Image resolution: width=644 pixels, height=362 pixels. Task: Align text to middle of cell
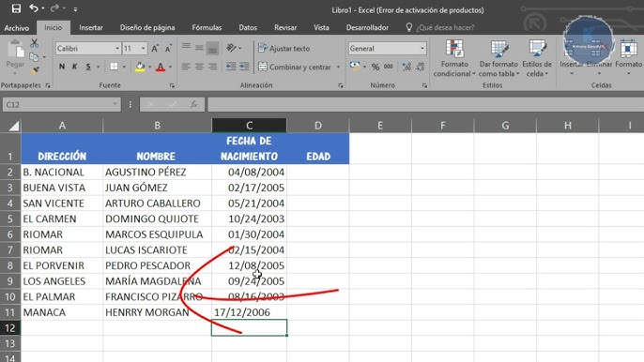[199, 48]
